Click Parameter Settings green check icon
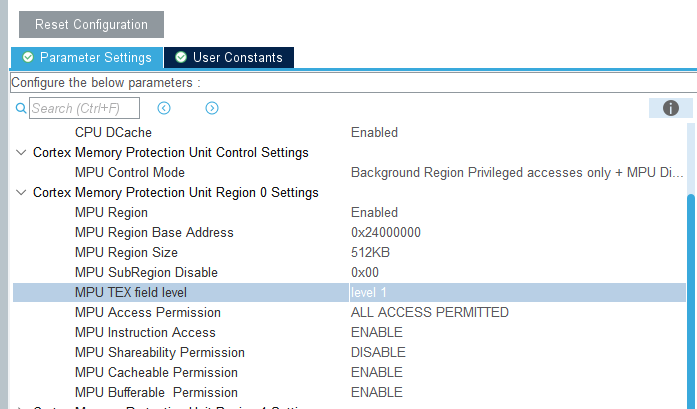 28,57
